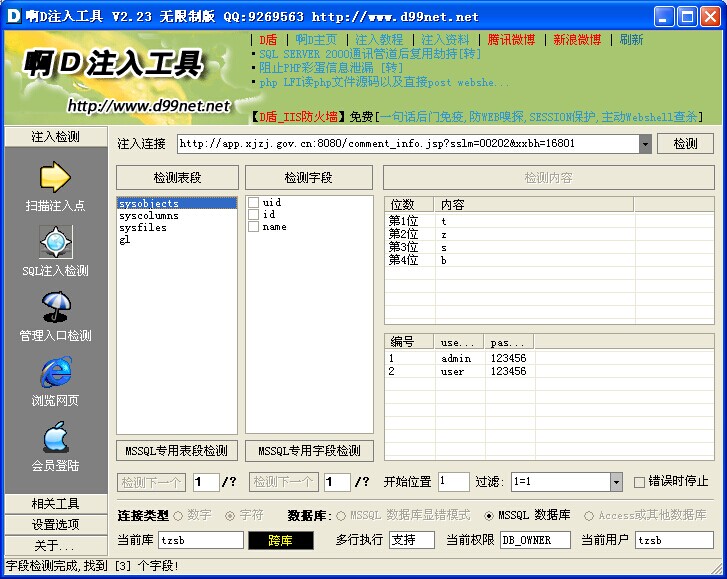Select the 第4位 row with b

(549, 260)
